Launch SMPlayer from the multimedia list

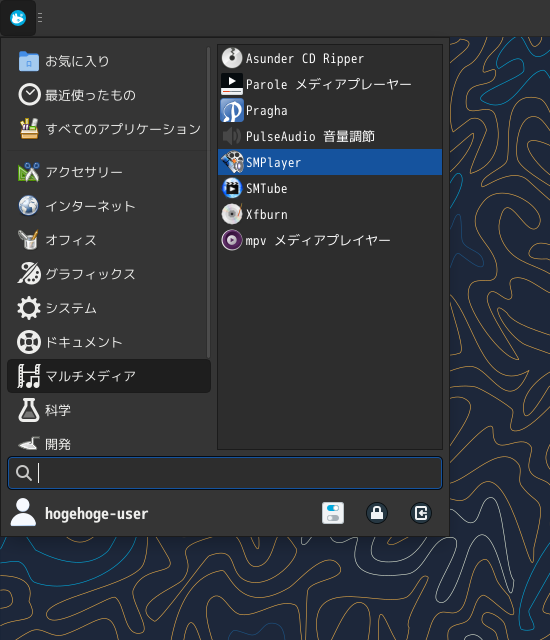click(x=330, y=162)
